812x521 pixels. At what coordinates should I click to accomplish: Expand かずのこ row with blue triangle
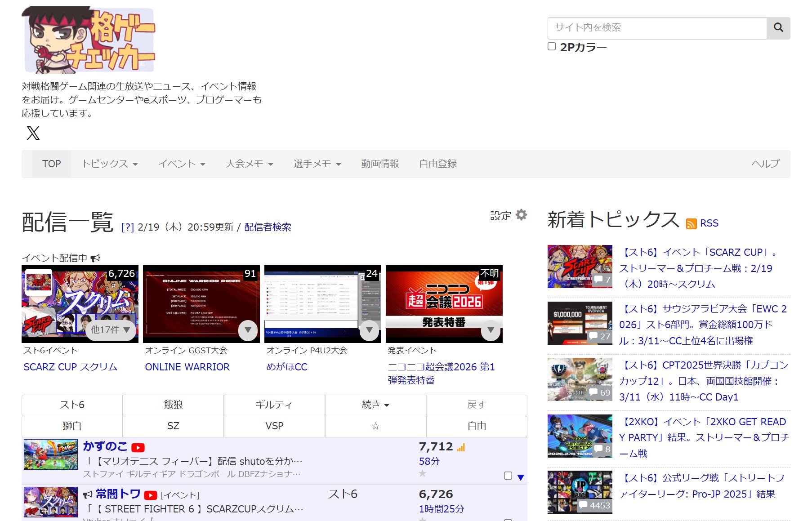click(521, 477)
